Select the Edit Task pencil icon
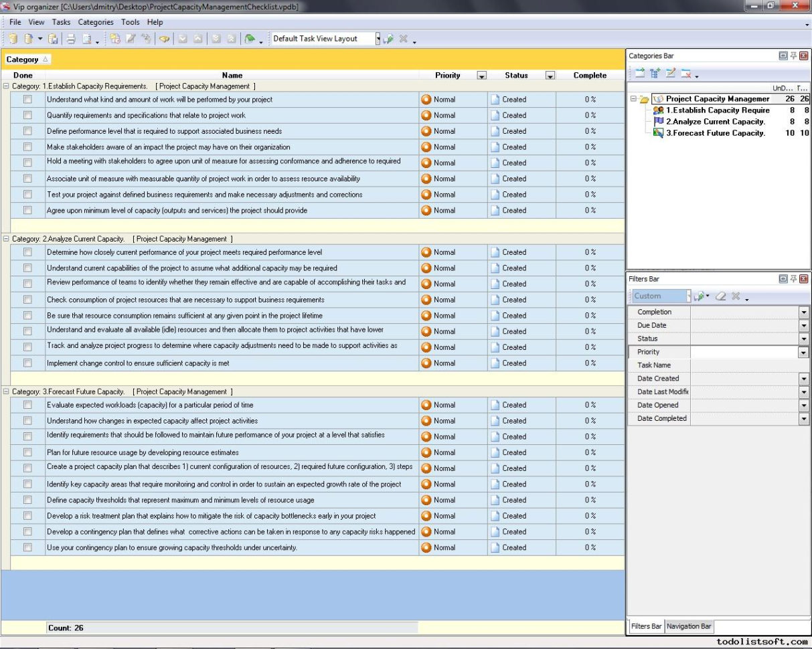 point(131,38)
